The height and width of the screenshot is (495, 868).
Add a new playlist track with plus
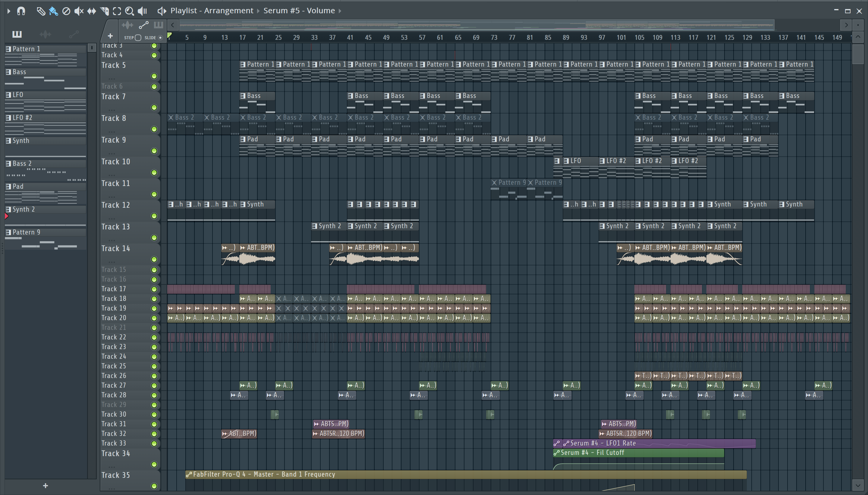click(110, 36)
